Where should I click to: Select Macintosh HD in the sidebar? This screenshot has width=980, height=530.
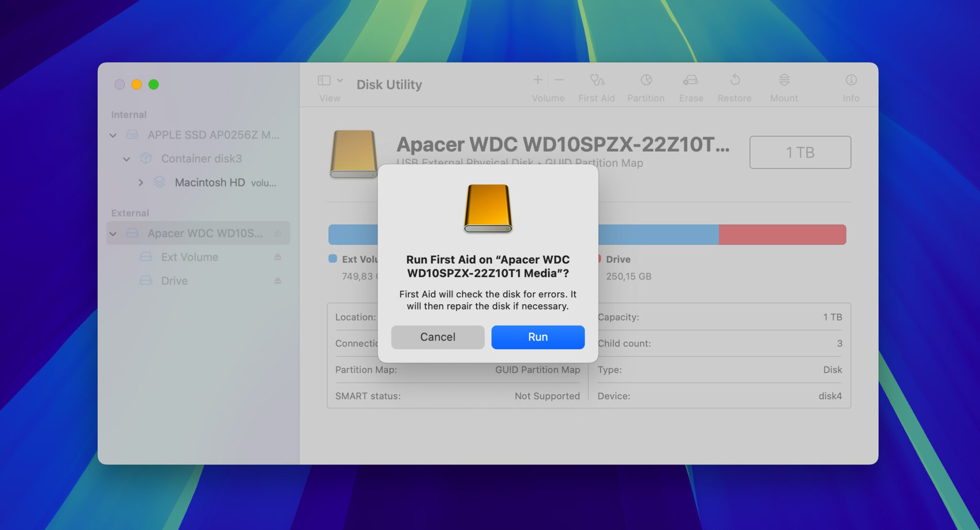[210, 182]
